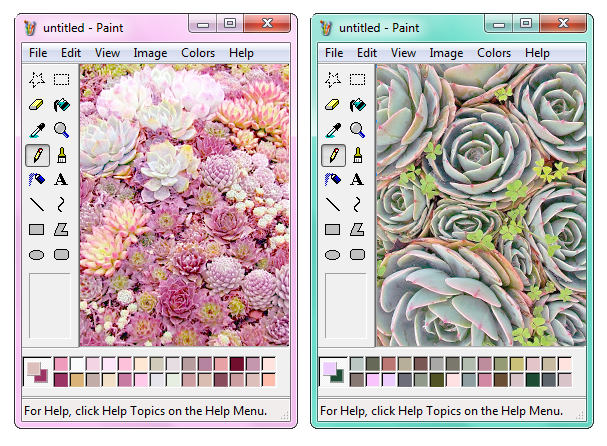Open View menu in pink Paint window
This screenshot has width=607, height=446.
click(x=107, y=53)
